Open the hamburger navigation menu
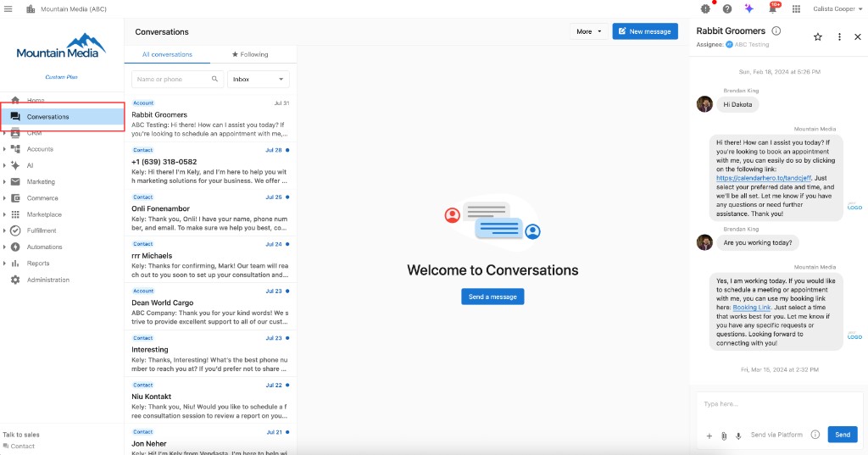 pyautogui.click(x=8, y=8)
